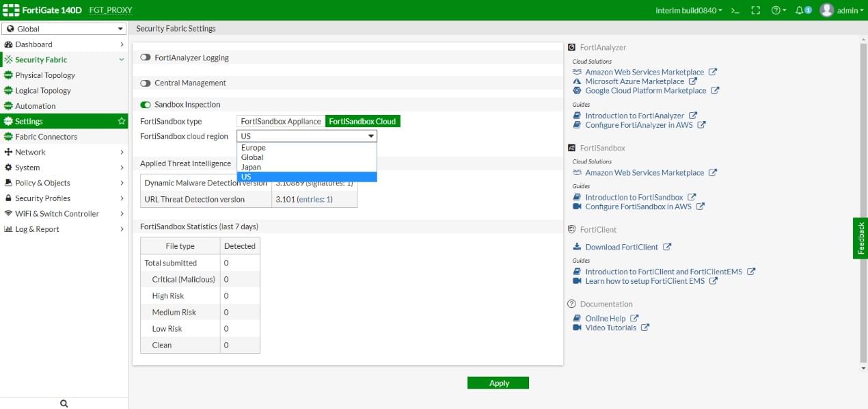This screenshot has width=868, height=409.
Task: Expand the Network menu
Action: [64, 152]
